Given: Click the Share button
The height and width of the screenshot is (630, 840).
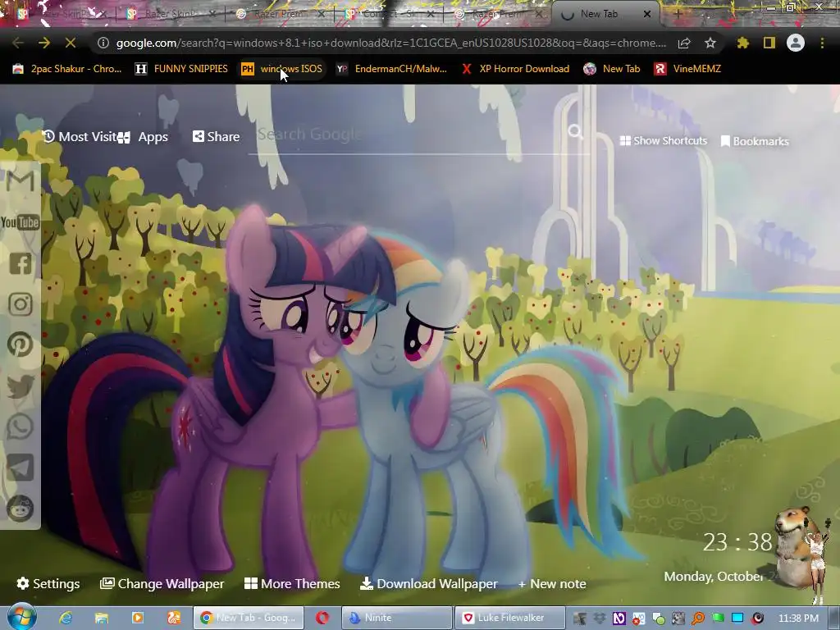Looking at the screenshot, I should click(216, 137).
